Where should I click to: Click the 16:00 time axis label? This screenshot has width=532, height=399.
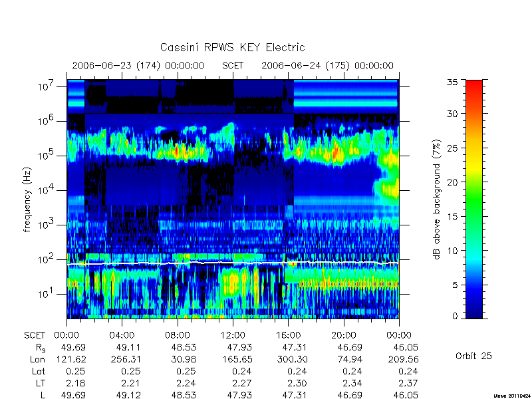(288, 335)
